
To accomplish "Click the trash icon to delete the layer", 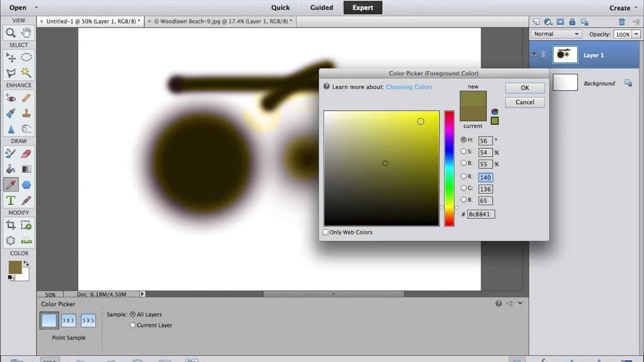I will pyautogui.click(x=622, y=21).
